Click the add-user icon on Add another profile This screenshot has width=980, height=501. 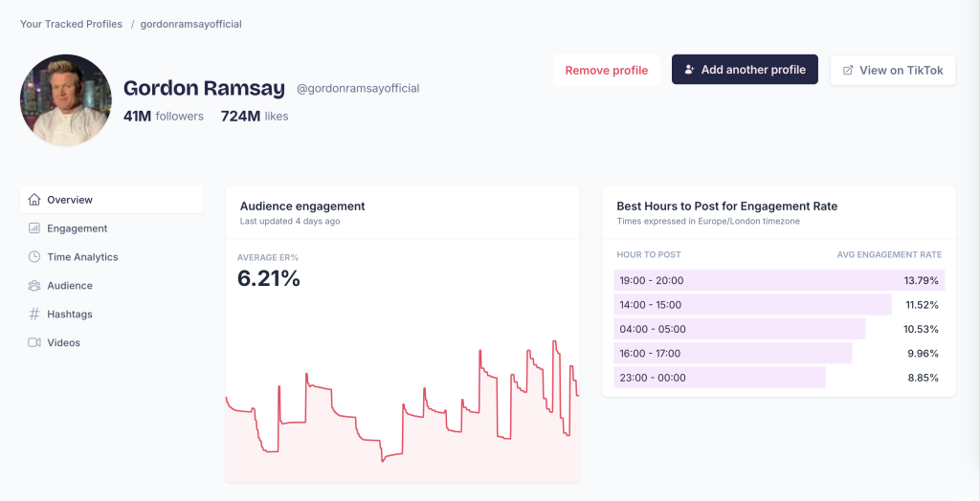pos(689,70)
